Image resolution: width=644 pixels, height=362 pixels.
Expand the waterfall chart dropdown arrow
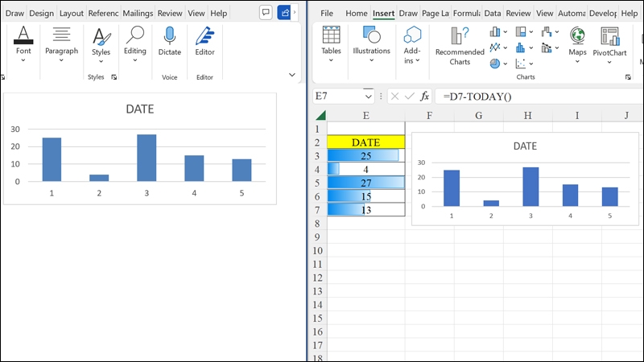coord(557,32)
